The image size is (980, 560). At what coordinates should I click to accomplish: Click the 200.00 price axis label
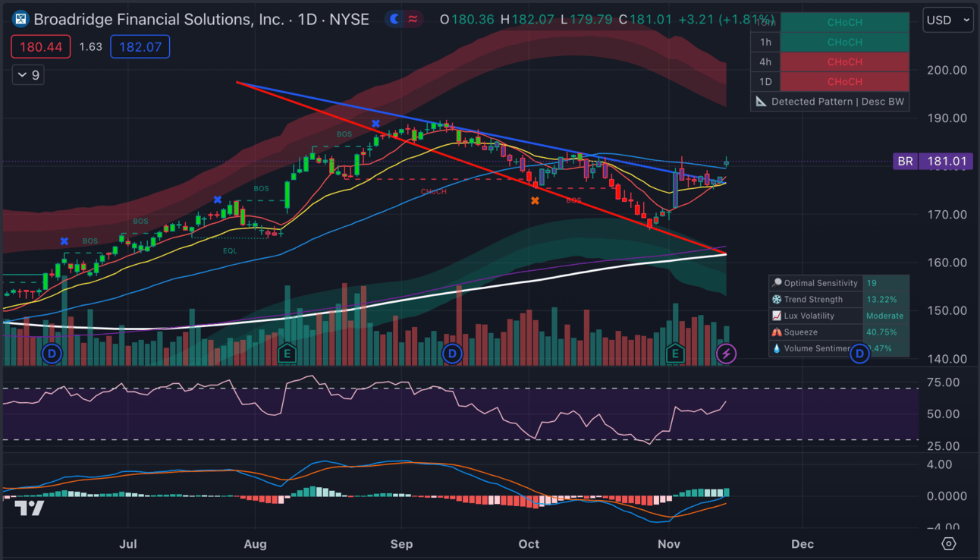945,70
